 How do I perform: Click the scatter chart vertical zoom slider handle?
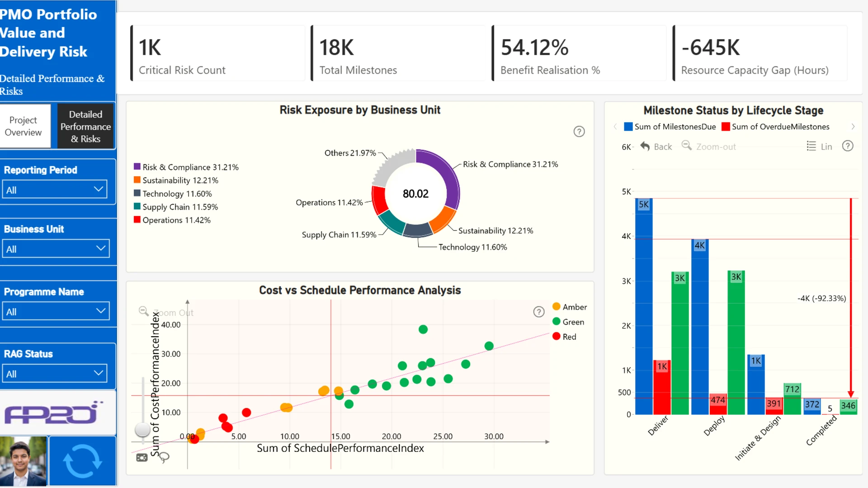142,429
